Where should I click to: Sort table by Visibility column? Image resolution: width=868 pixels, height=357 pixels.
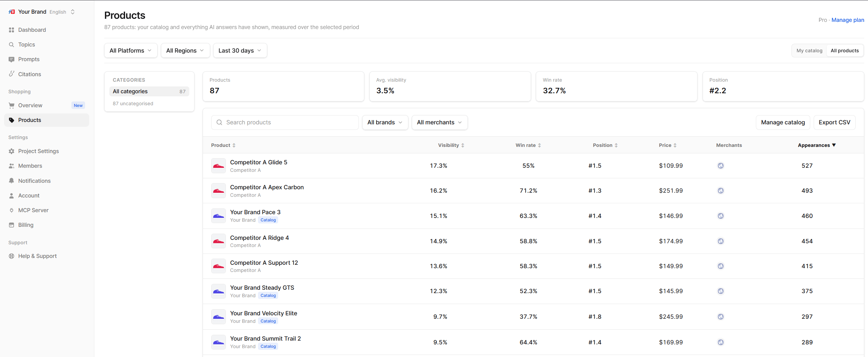tap(451, 145)
